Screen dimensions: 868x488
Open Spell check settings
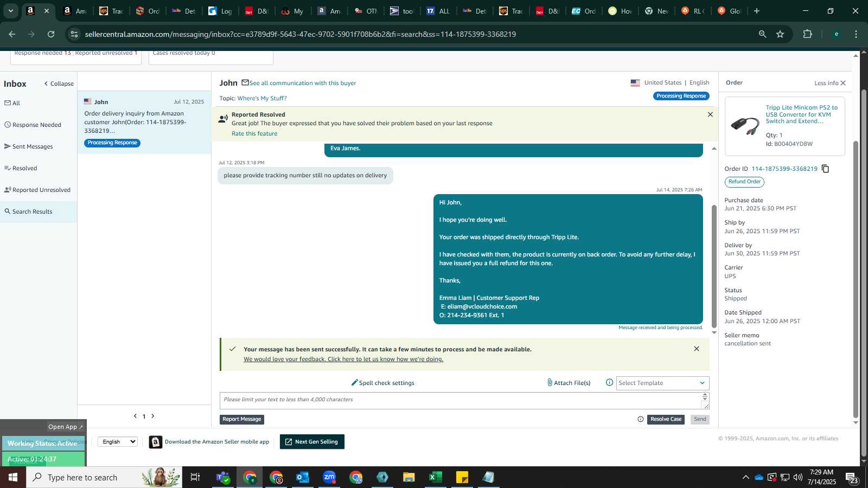pos(382,383)
